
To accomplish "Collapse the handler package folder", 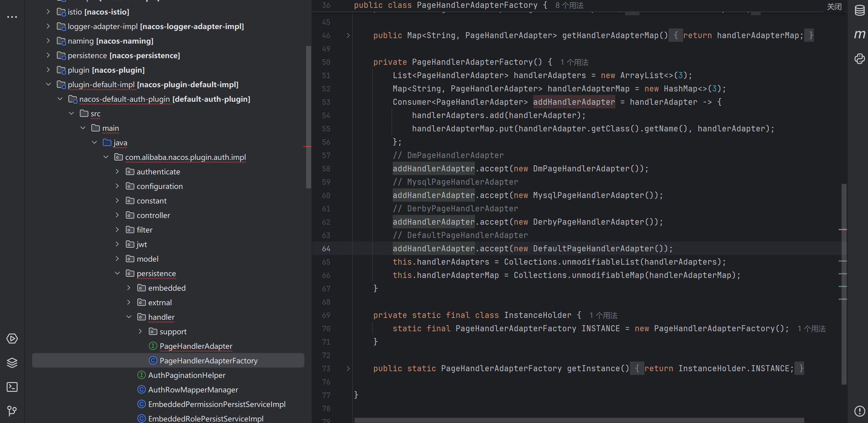I will coord(129,317).
